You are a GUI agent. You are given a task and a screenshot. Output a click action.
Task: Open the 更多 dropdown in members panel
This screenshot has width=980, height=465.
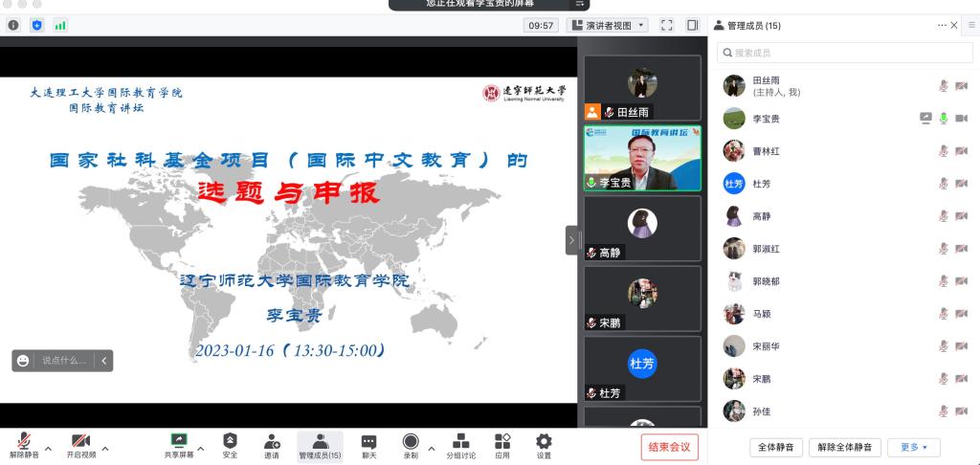coord(914,447)
